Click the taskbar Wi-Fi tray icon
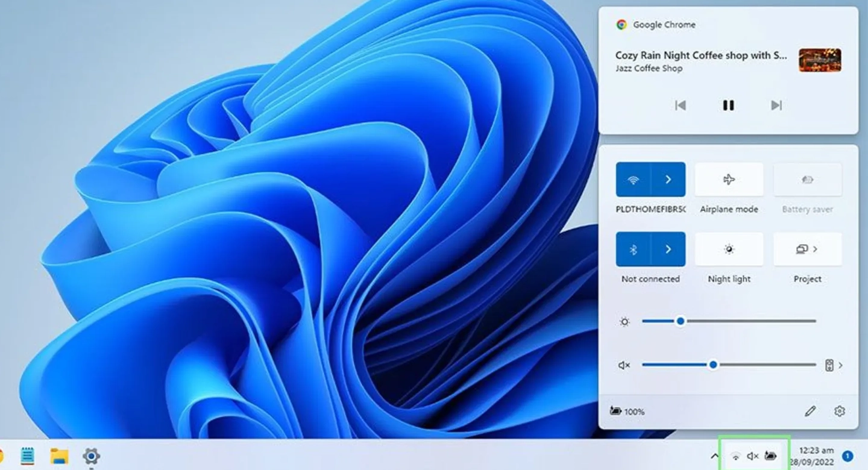Viewport: 868px width, 470px height. pos(735,456)
